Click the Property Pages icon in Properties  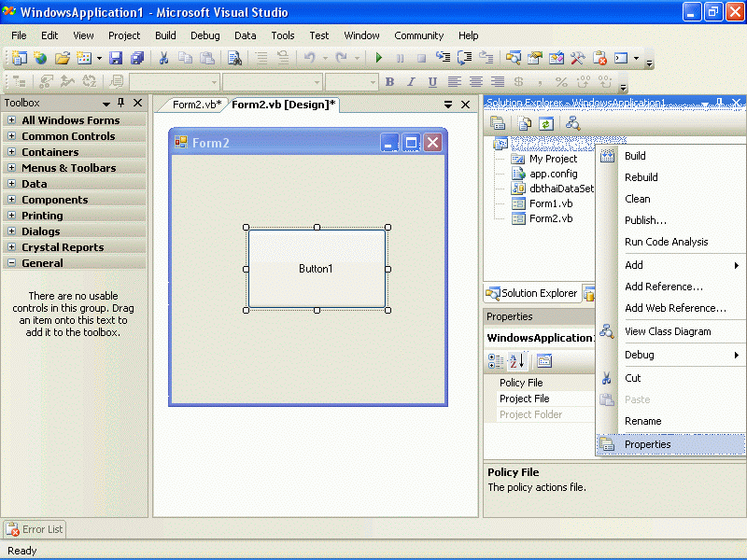544,361
